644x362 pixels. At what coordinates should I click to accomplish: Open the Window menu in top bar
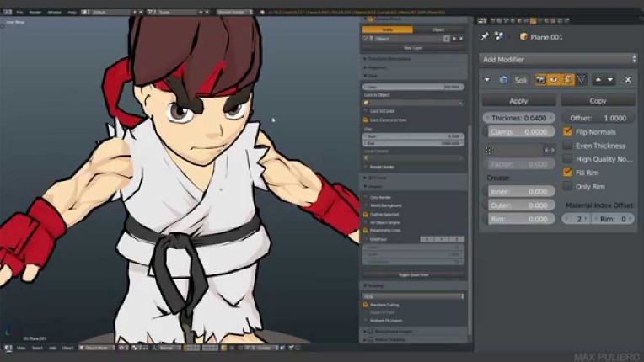(54, 13)
